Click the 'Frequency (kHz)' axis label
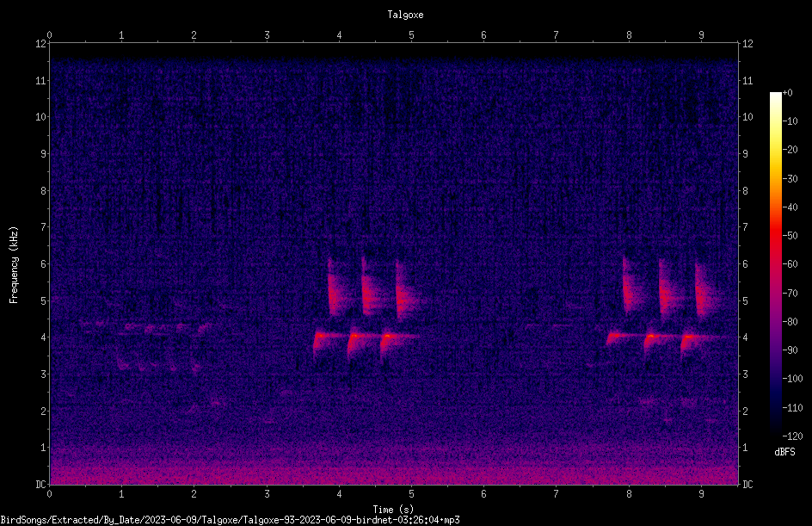 pos(14,264)
